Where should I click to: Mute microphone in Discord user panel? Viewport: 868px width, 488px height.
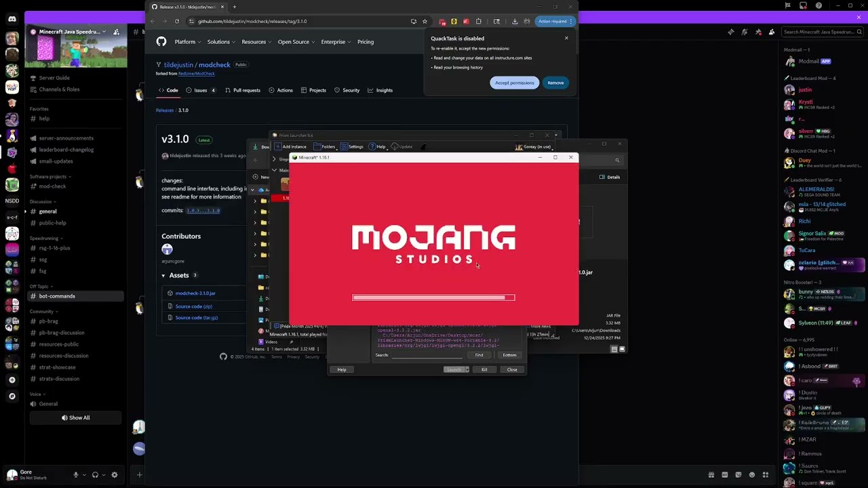point(76,475)
